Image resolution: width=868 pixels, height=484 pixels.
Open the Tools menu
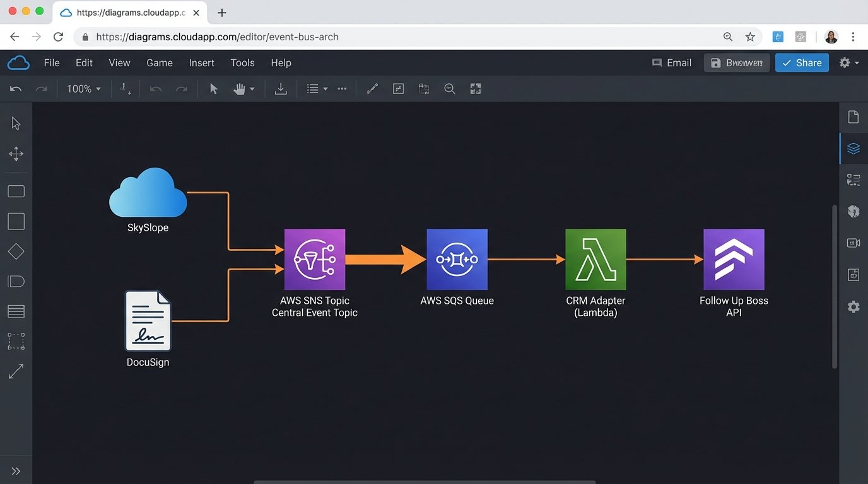(242, 63)
